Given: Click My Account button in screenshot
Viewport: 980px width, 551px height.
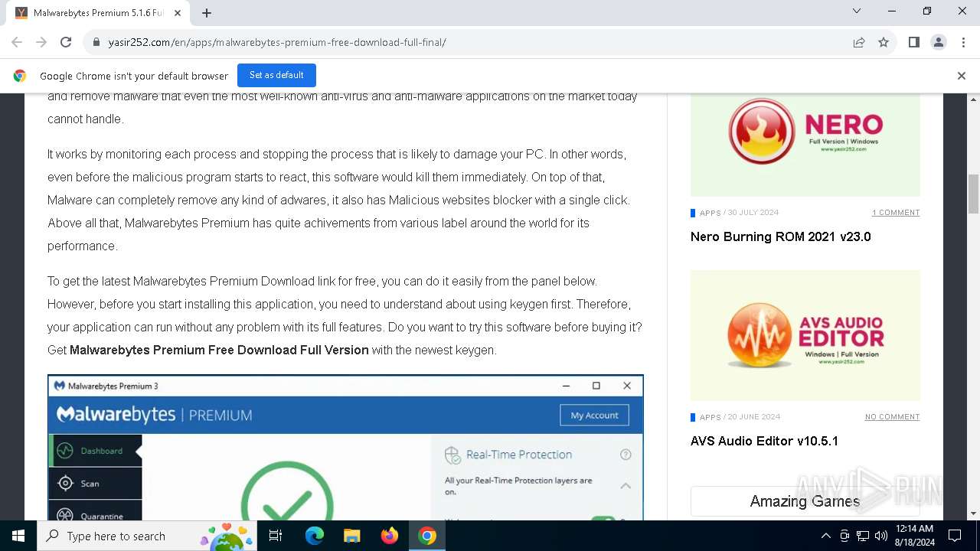Looking at the screenshot, I should coord(594,416).
